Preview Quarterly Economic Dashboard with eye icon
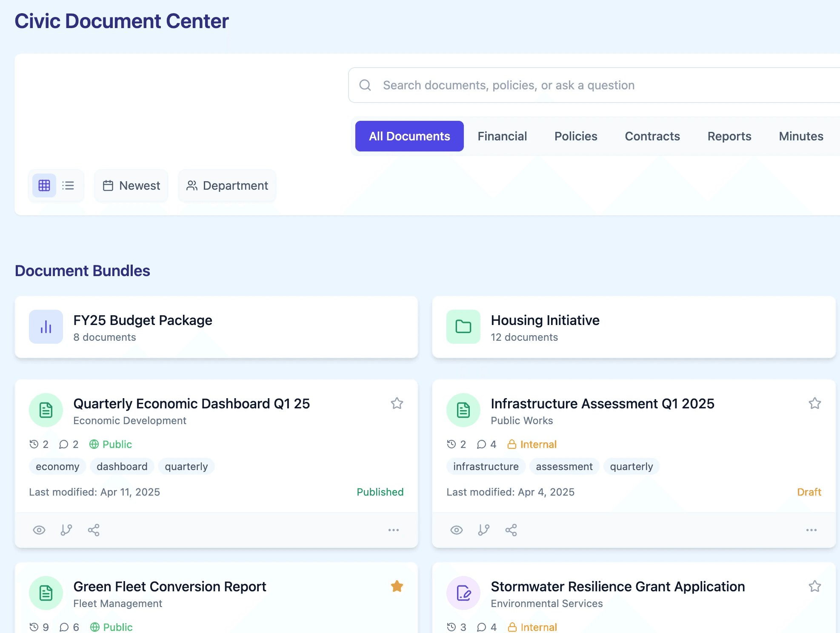 click(39, 530)
